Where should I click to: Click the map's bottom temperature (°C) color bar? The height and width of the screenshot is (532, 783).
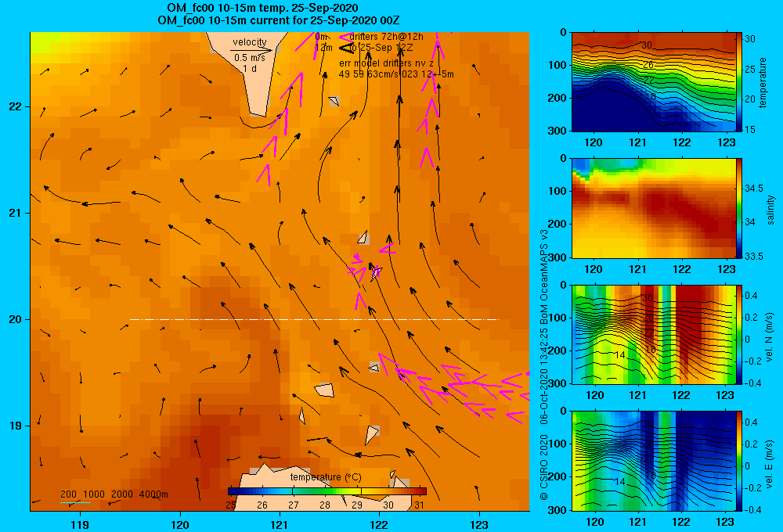click(x=327, y=491)
